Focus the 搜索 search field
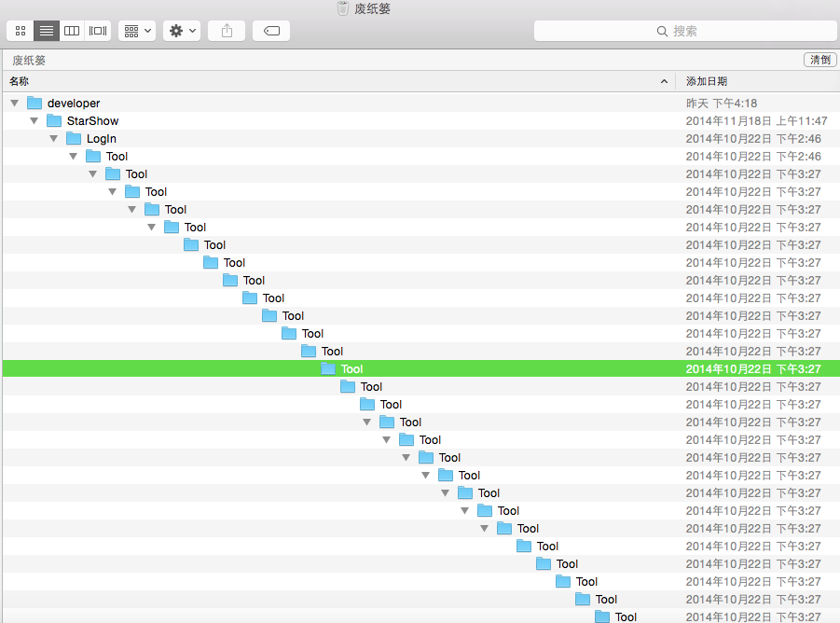This screenshot has width=840, height=623. coord(685,31)
